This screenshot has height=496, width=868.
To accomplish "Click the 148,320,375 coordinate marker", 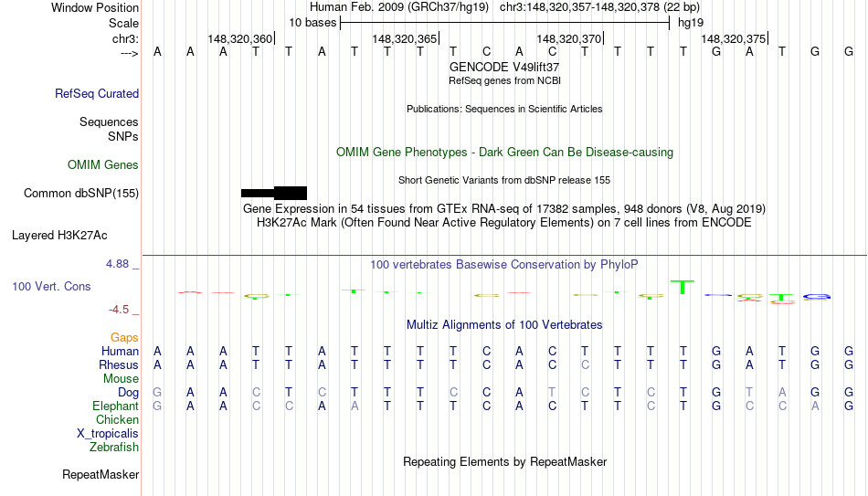I will pyautogui.click(x=734, y=38).
